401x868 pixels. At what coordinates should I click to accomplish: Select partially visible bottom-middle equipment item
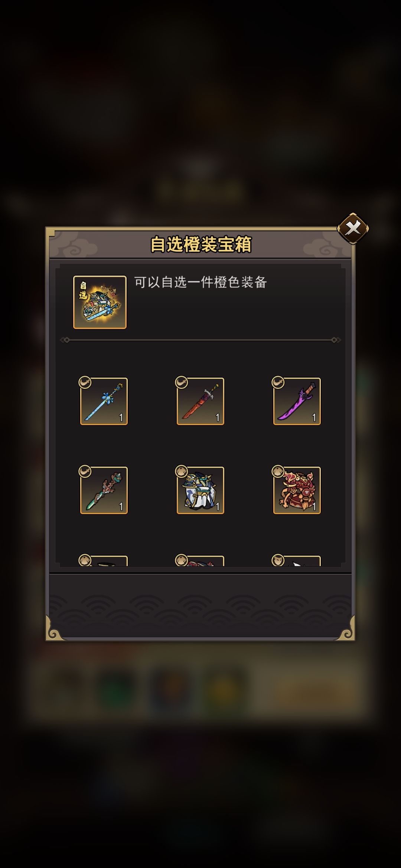(x=200, y=561)
